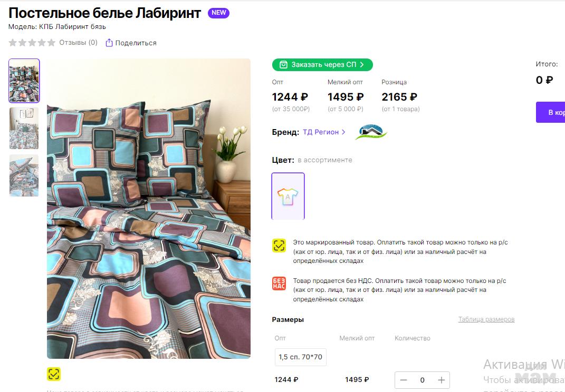
Task: Click the star rating icons
Action: [32, 43]
